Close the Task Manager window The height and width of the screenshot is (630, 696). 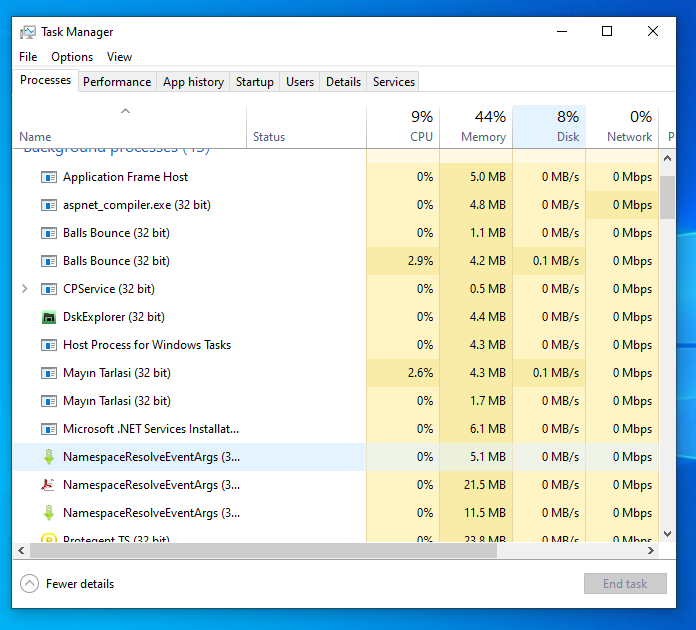pos(652,32)
